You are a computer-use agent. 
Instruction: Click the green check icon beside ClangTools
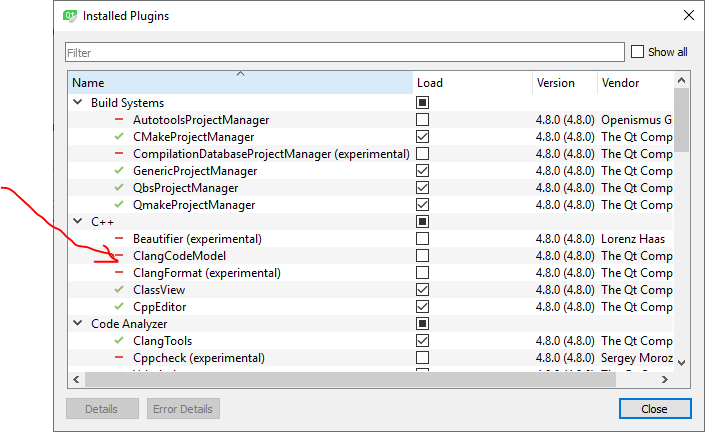pos(119,340)
